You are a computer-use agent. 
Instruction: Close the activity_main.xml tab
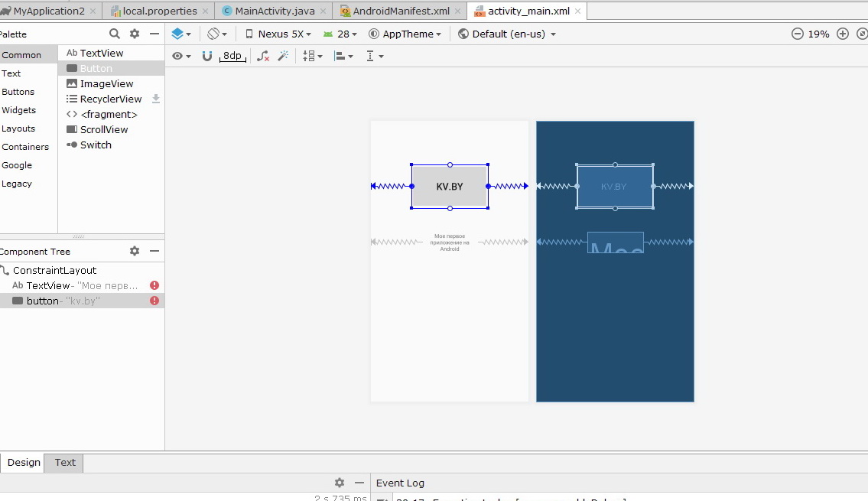[578, 11]
